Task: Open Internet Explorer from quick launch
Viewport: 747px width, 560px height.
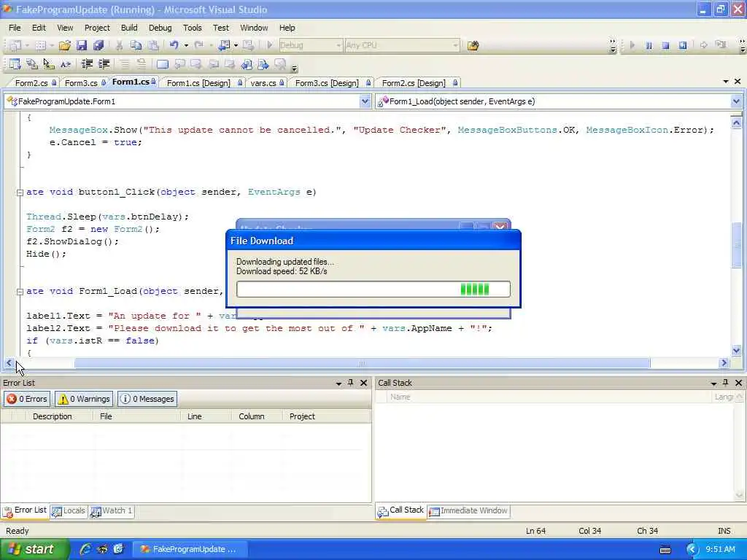Action: click(85, 549)
